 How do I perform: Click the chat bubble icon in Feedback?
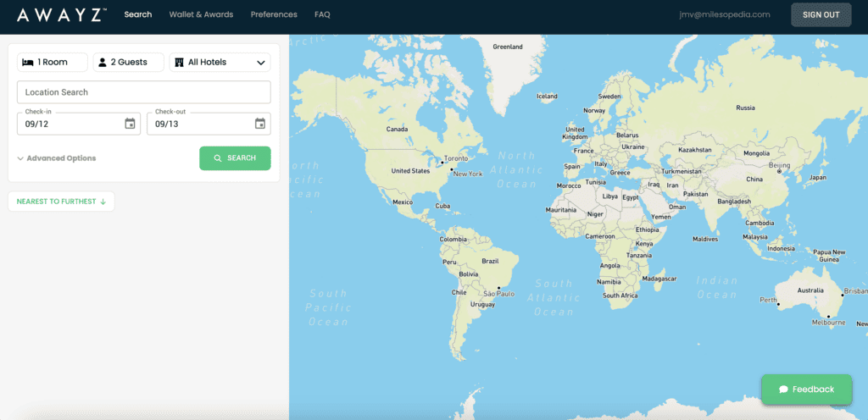pyautogui.click(x=783, y=390)
